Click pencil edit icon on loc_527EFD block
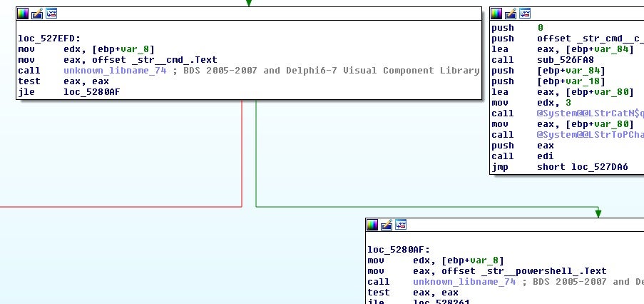 [x=37, y=14]
